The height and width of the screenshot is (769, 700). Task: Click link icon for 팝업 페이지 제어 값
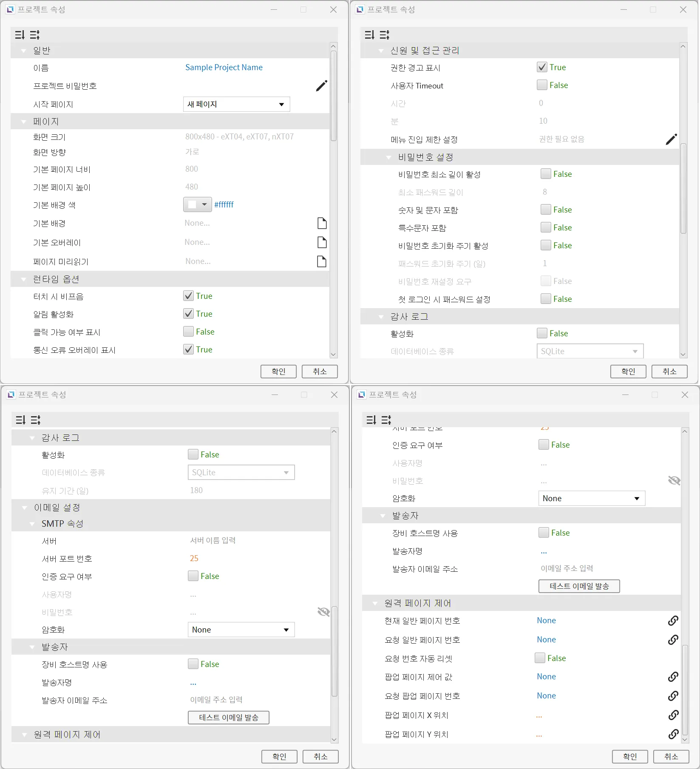[673, 677]
